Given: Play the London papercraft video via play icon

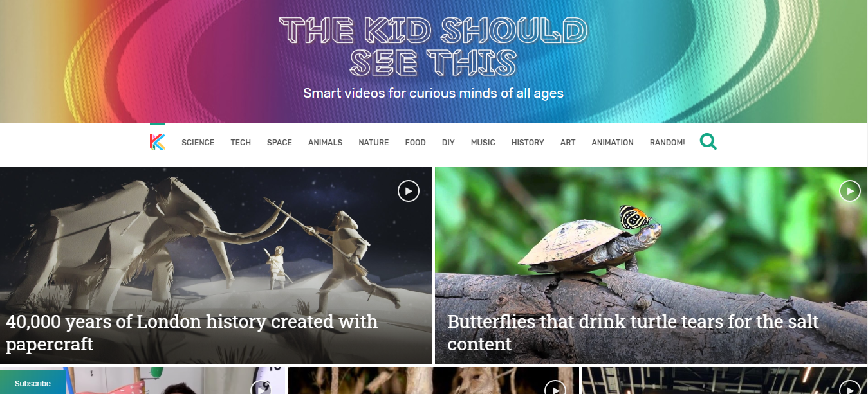Looking at the screenshot, I should (x=409, y=191).
